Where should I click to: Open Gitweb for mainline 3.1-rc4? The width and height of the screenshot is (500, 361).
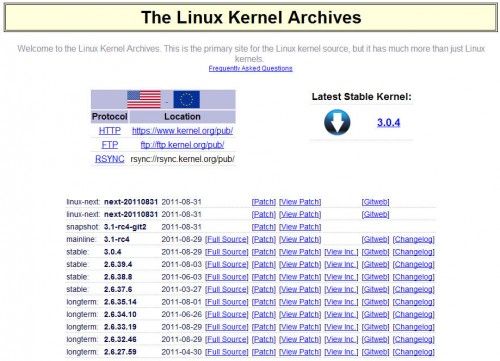point(375,239)
